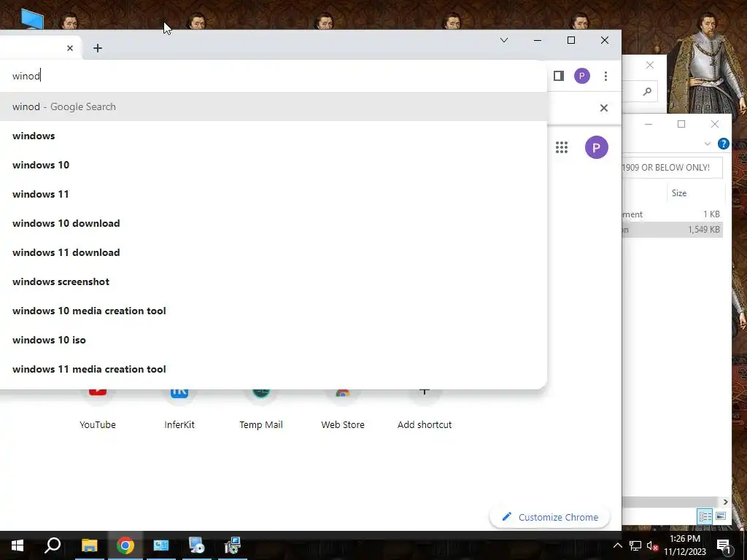Click Add shortcut tile

[425, 410]
